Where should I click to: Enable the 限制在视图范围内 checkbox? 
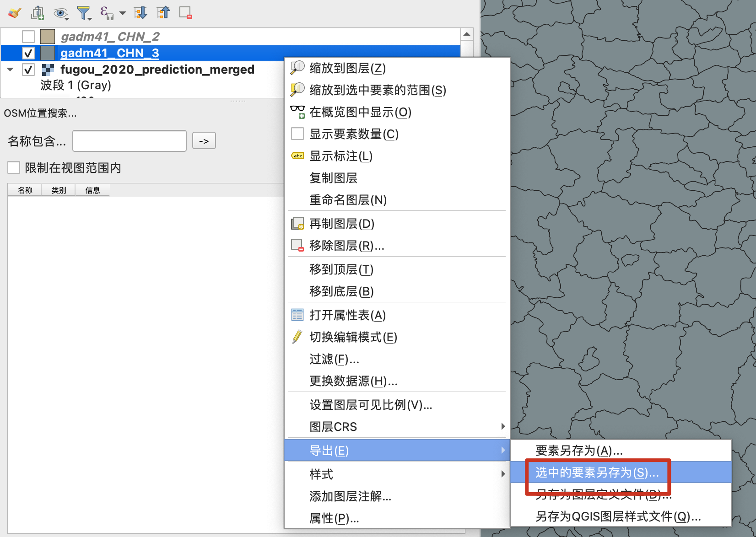pyautogui.click(x=14, y=168)
